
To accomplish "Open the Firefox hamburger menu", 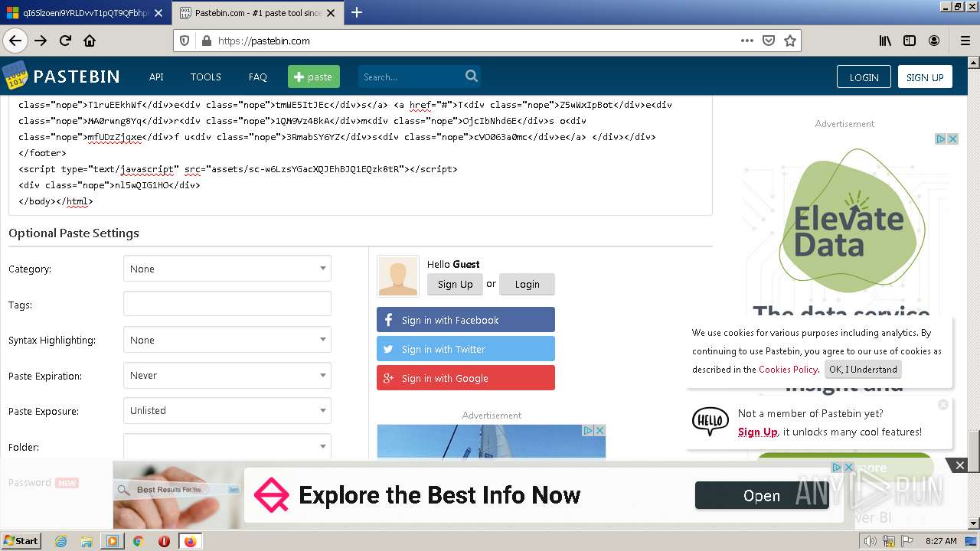I will (965, 41).
